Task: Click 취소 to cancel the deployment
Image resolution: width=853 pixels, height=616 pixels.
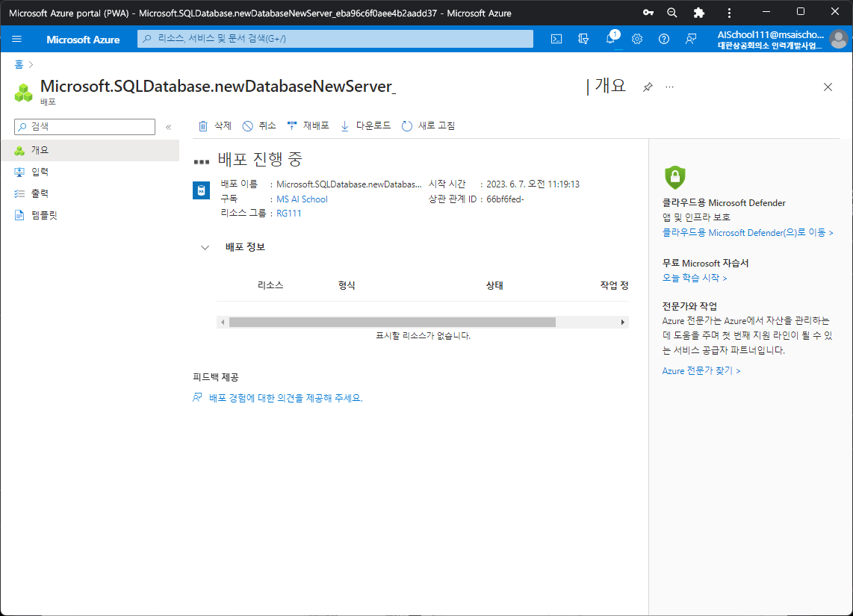Action: (x=259, y=125)
